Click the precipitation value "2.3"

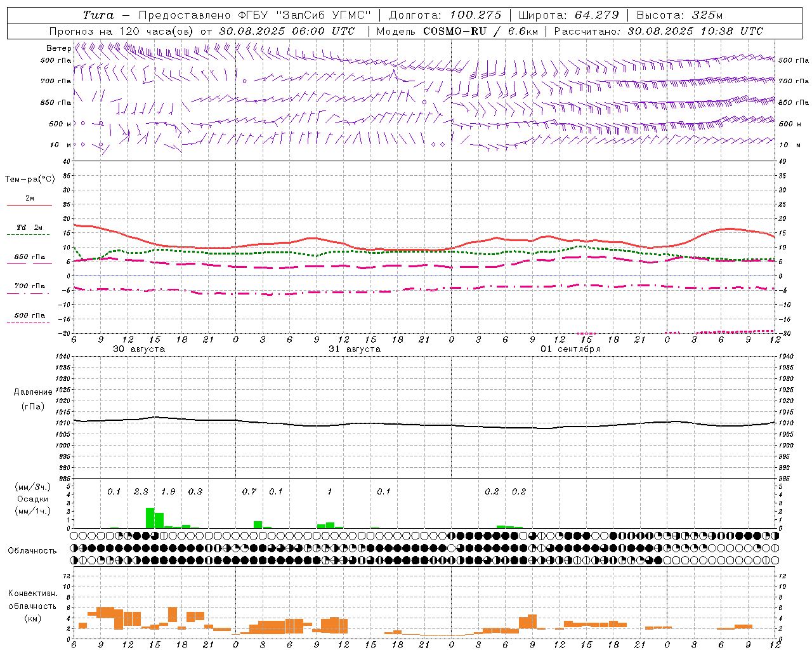[x=141, y=492]
